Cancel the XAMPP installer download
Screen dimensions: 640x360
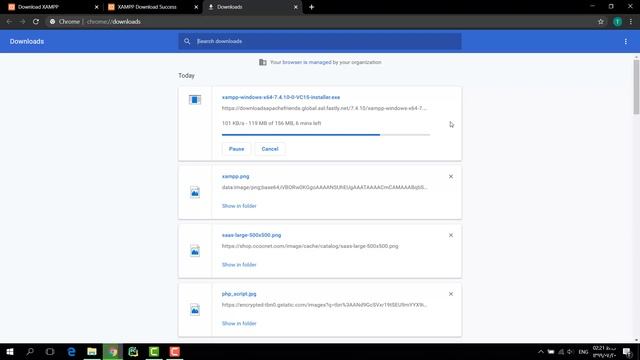[x=270, y=149]
